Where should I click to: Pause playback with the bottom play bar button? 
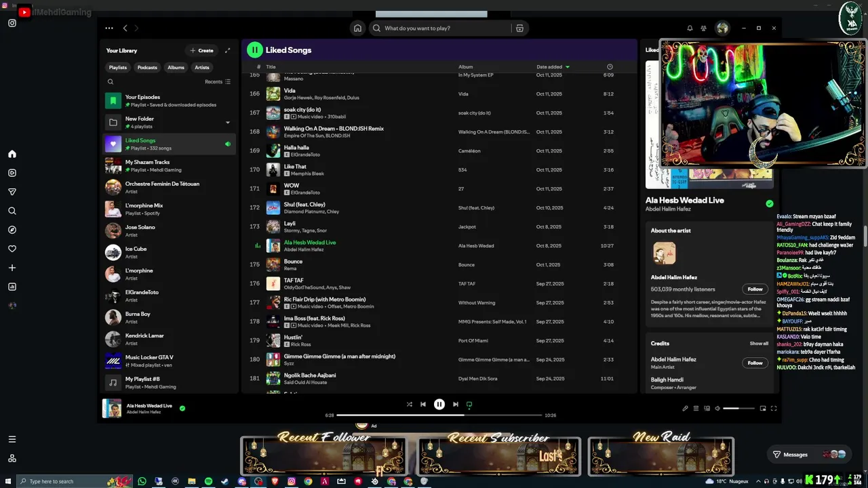coord(439,405)
